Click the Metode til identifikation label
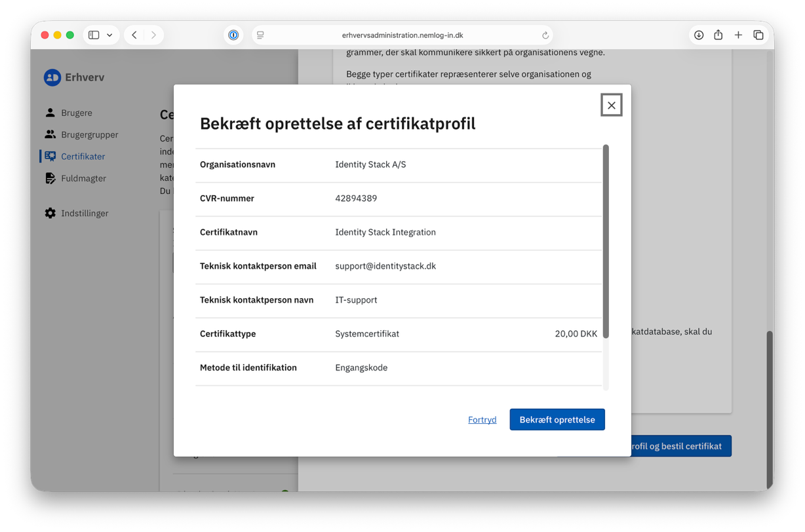The height and width of the screenshot is (532, 805). 248,368
